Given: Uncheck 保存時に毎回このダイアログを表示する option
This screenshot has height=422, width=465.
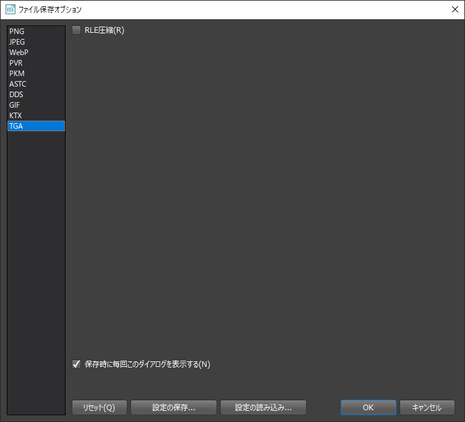Looking at the screenshot, I should coord(76,364).
